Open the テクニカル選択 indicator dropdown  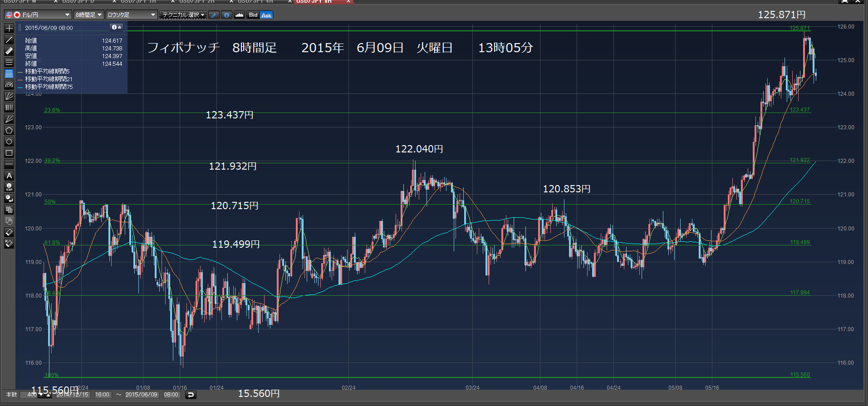pos(183,15)
